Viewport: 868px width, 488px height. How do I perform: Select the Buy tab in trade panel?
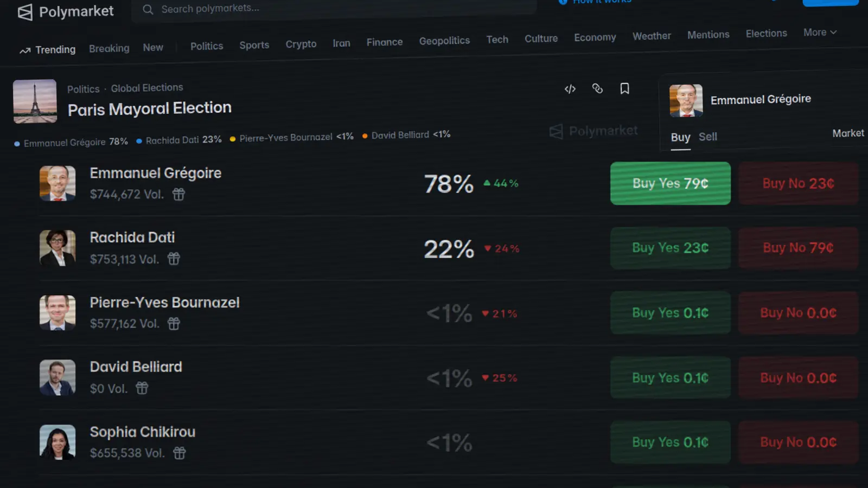[x=680, y=137]
